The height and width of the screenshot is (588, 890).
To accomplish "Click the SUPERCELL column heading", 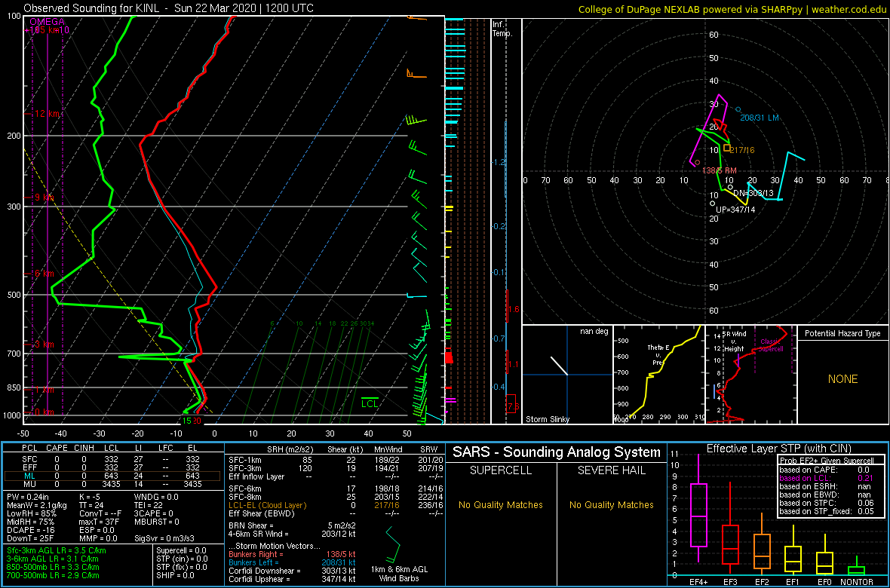I will [500, 472].
